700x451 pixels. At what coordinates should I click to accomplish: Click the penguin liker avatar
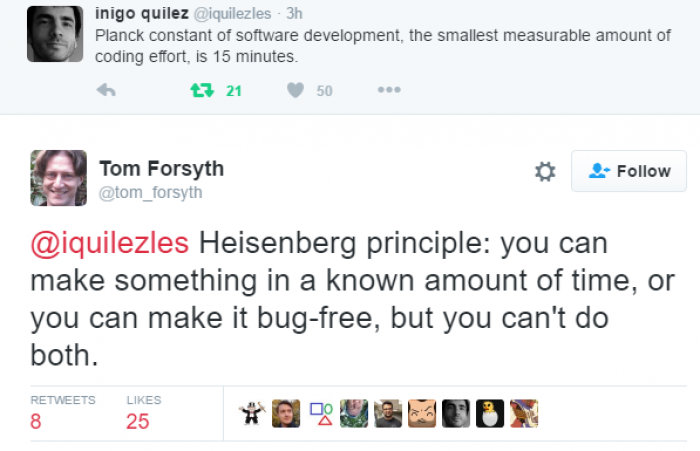click(490, 413)
